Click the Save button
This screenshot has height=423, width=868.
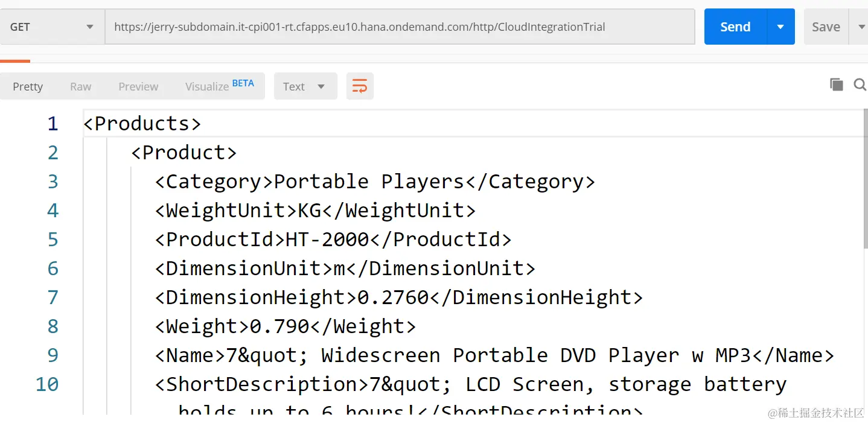[x=825, y=27]
